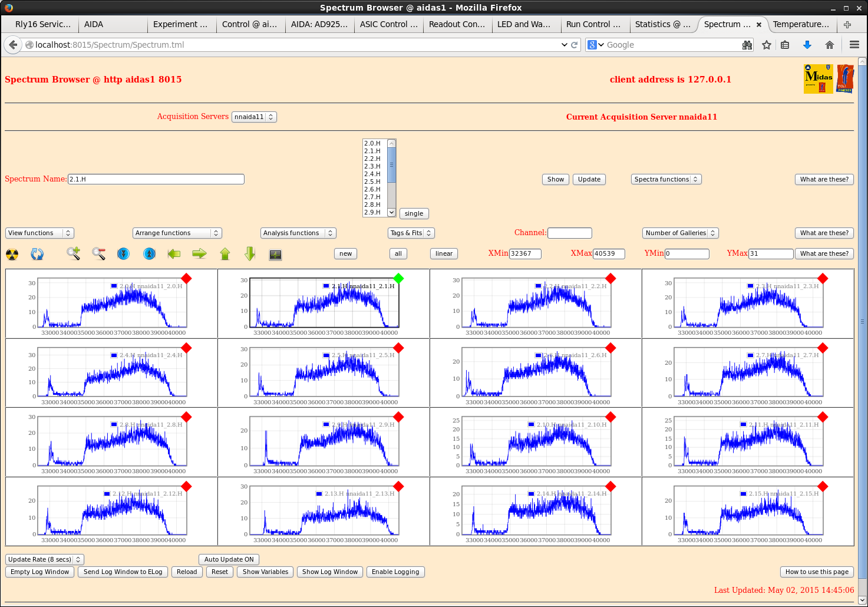The height and width of the screenshot is (607, 868).
Task: Click the green up arrow icon
Action: pyautogui.click(x=225, y=253)
